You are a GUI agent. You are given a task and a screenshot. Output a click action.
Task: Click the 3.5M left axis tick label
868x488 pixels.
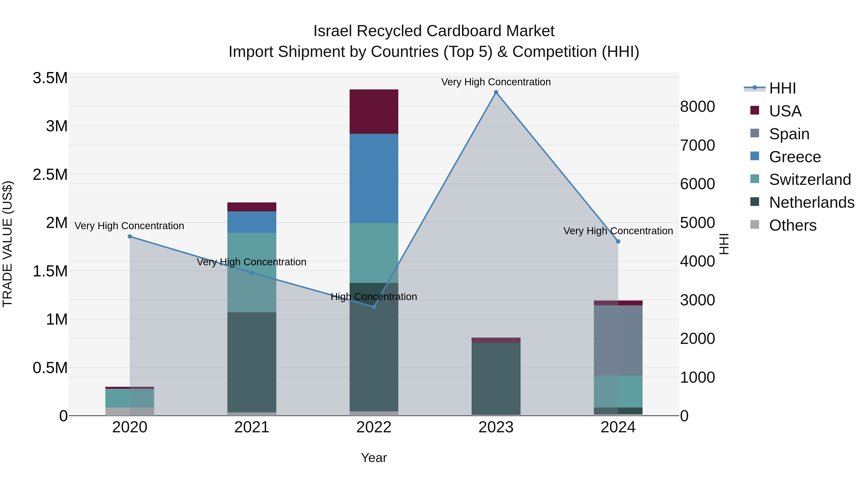[50, 78]
